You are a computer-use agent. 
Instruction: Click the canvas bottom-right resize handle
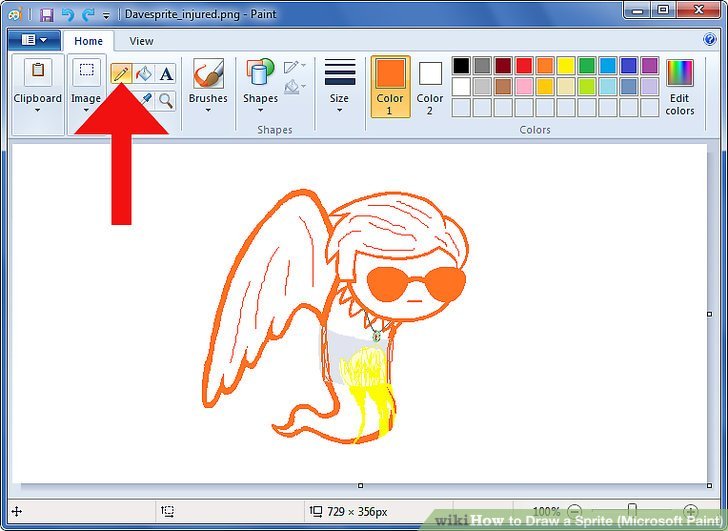709,486
